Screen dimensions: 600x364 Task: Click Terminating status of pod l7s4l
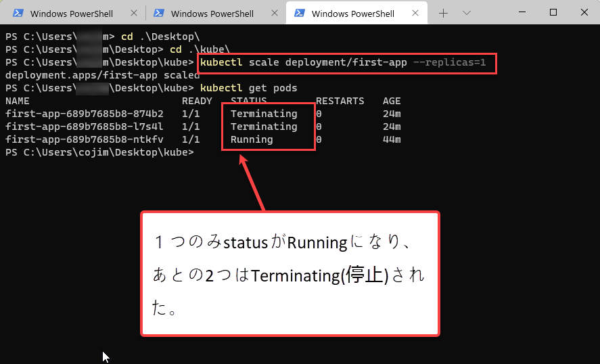click(264, 127)
